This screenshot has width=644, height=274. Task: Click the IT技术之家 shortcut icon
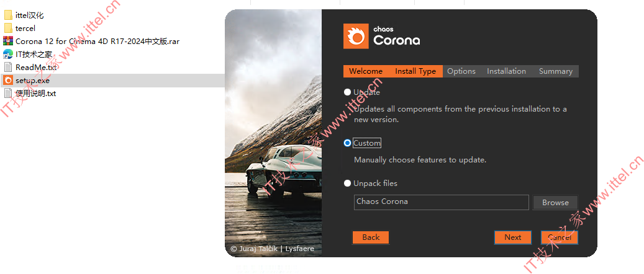(8, 54)
